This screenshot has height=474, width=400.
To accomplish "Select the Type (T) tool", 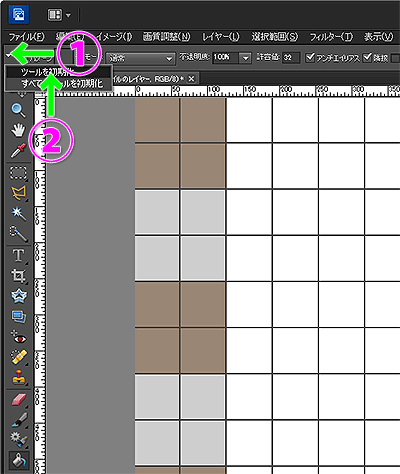I will click(x=19, y=256).
